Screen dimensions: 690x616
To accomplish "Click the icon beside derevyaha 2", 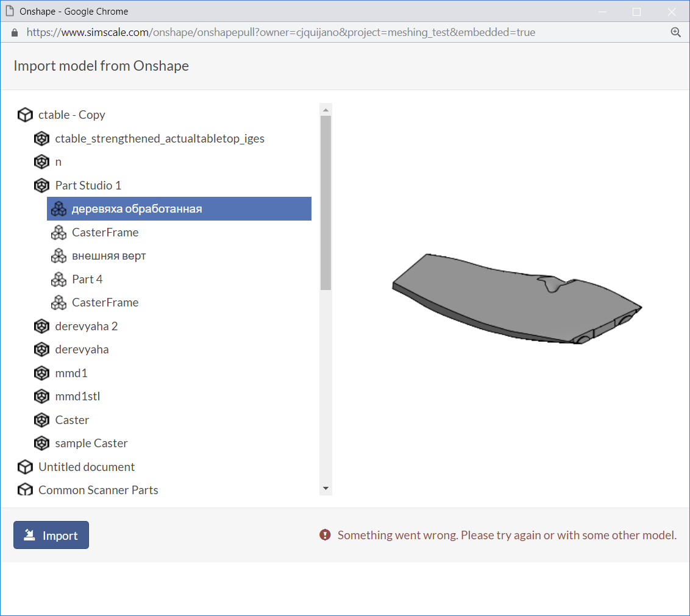I will pos(42,326).
